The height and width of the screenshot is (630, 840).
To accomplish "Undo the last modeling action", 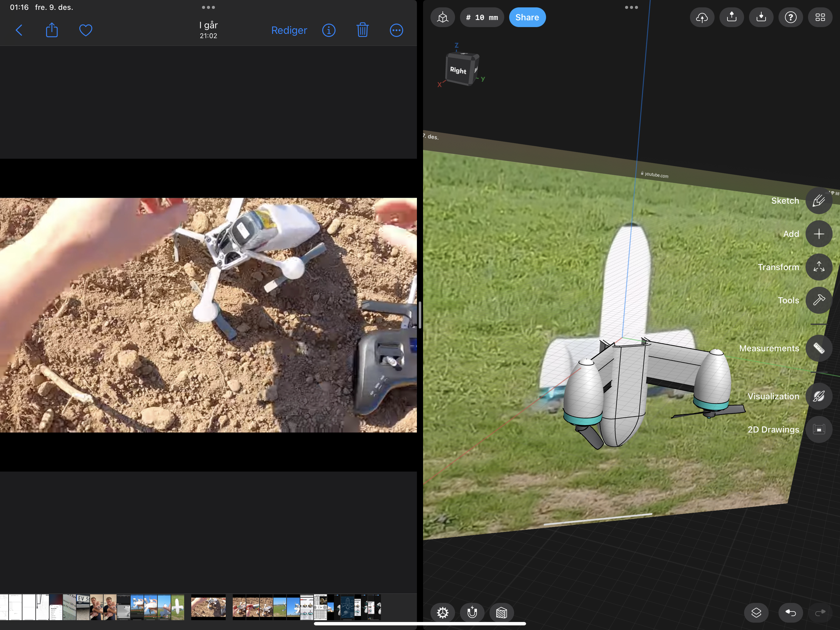I will [x=790, y=612].
